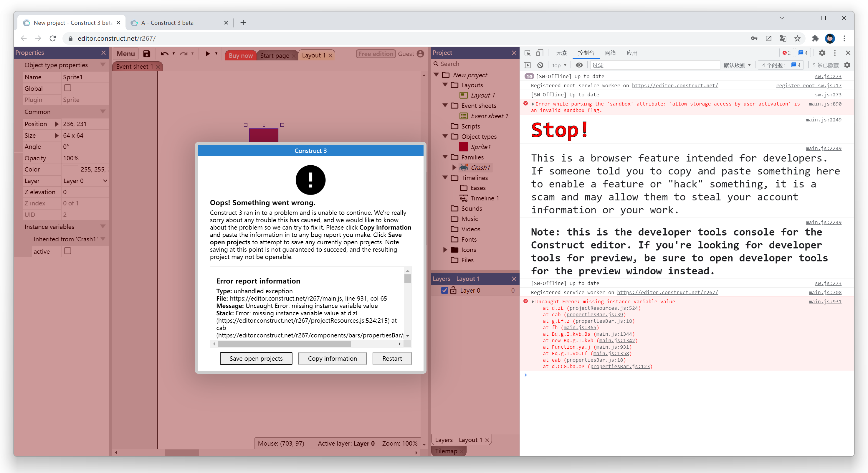Screen dimensions: 868x473
Task: Click the Copy information button
Action: coord(332,358)
